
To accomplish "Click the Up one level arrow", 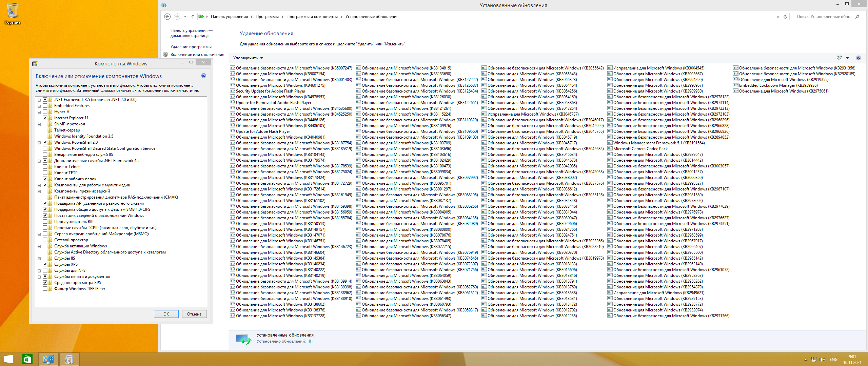I will [193, 17].
